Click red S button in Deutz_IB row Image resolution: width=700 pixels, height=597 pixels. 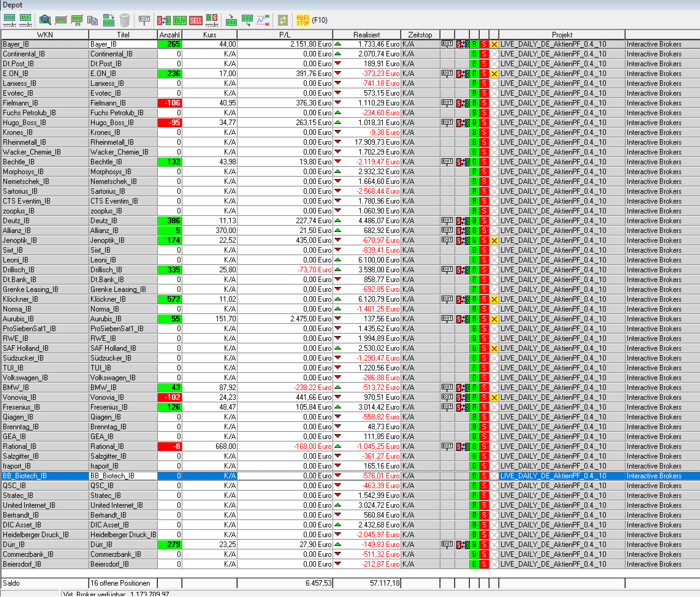click(484, 221)
